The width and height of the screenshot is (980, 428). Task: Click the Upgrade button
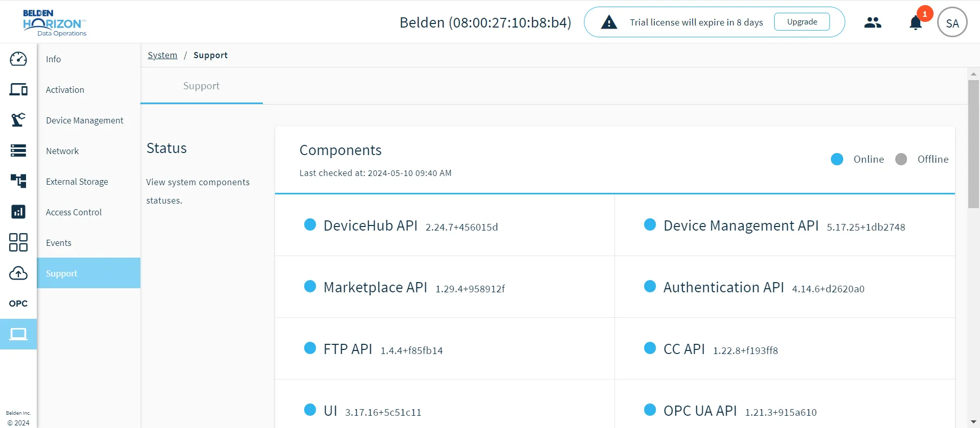coord(802,22)
